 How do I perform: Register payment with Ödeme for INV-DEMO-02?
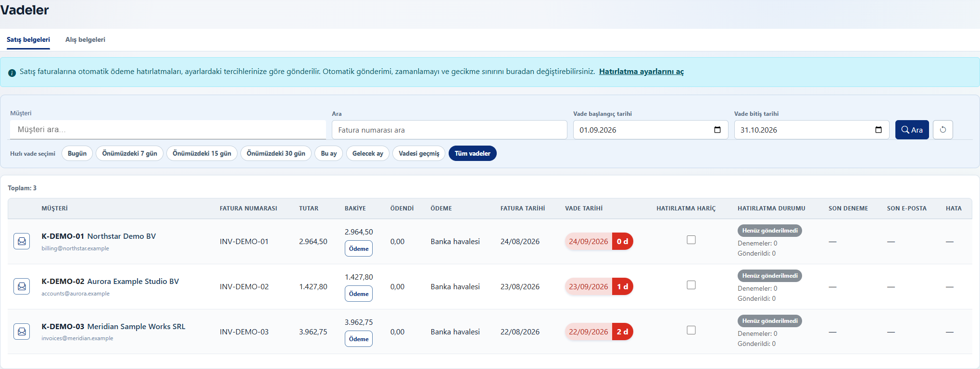[359, 294]
